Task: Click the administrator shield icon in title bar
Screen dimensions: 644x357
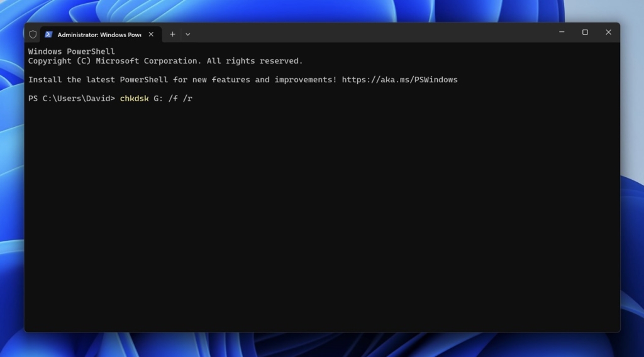Action: point(33,35)
